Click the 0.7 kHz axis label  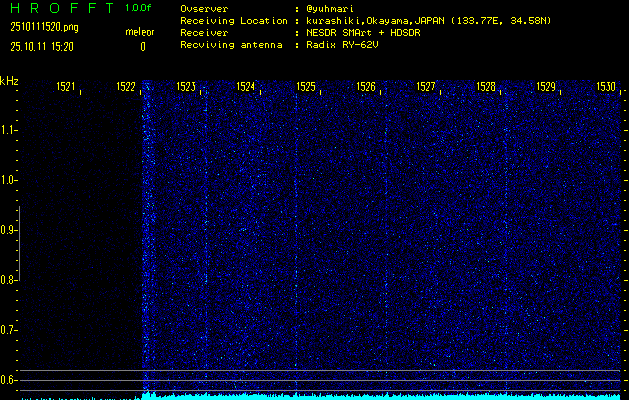tap(9, 331)
